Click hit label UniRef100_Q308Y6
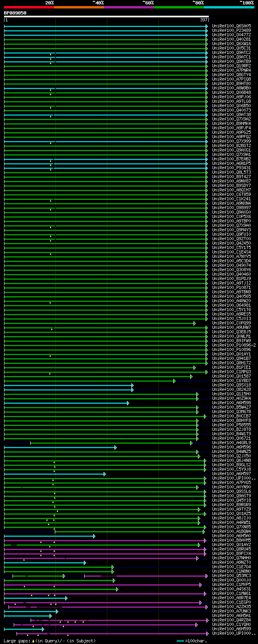 [x=231, y=270]
